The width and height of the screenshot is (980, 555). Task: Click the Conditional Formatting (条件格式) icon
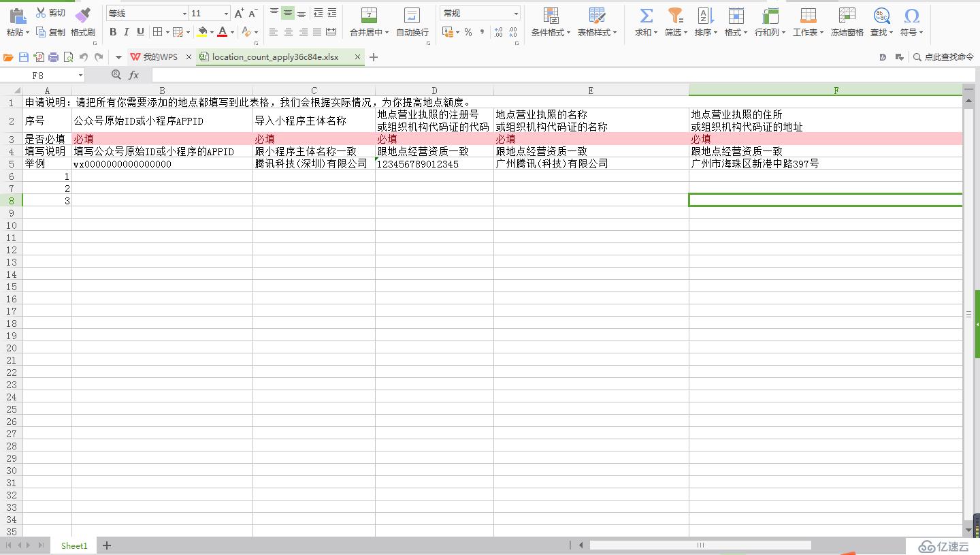click(x=551, y=16)
